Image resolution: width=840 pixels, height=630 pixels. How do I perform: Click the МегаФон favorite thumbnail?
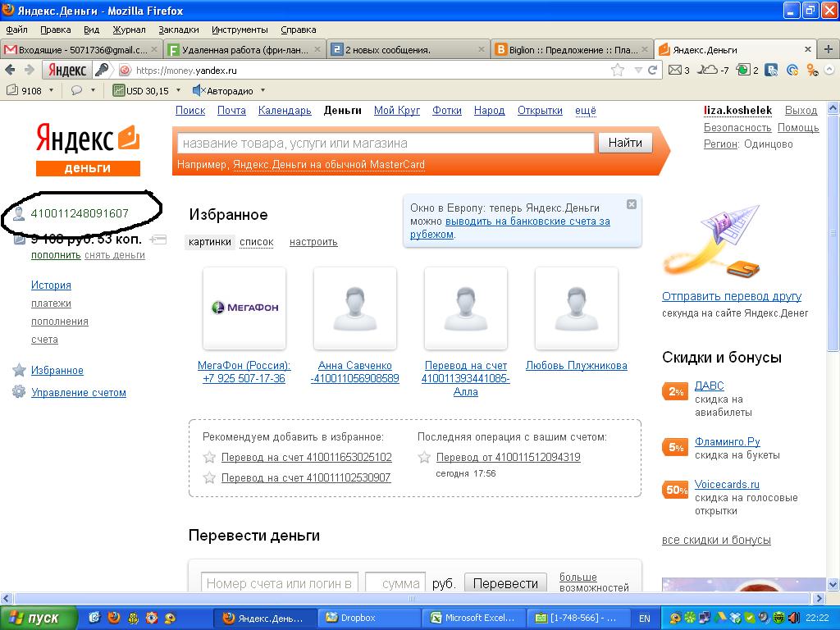pos(244,308)
